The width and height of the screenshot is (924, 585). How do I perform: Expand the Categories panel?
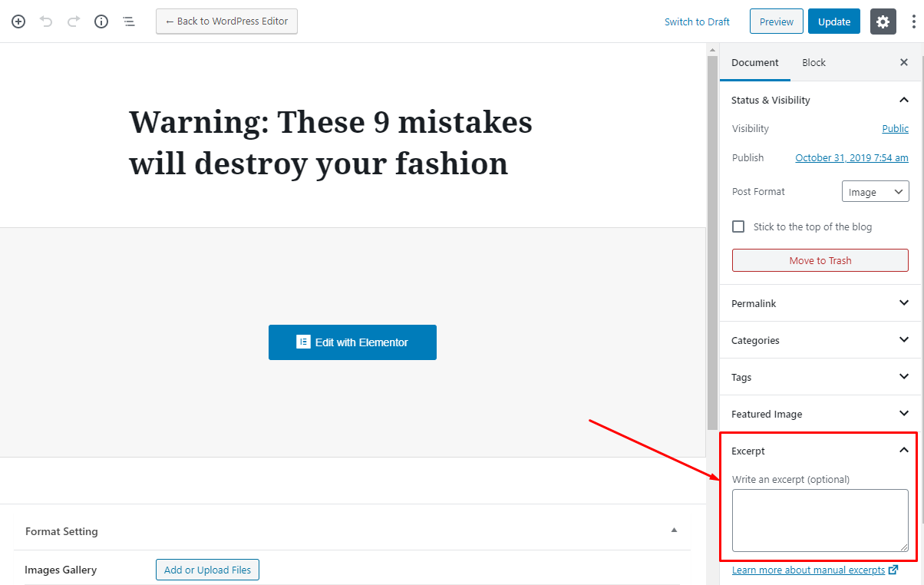(x=820, y=340)
